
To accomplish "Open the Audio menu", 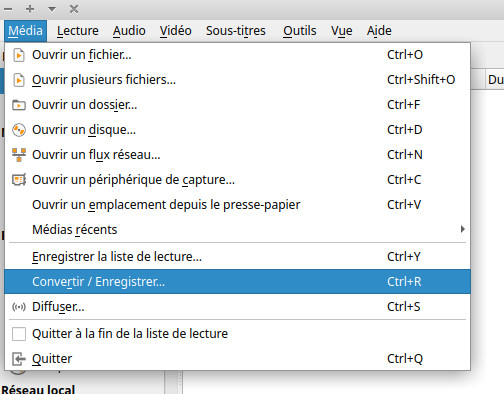I will tap(129, 31).
